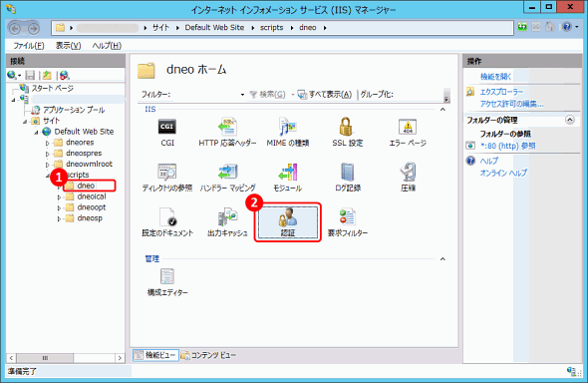Open the ヘルプ(H) menu
588x383 pixels.
click(107, 46)
